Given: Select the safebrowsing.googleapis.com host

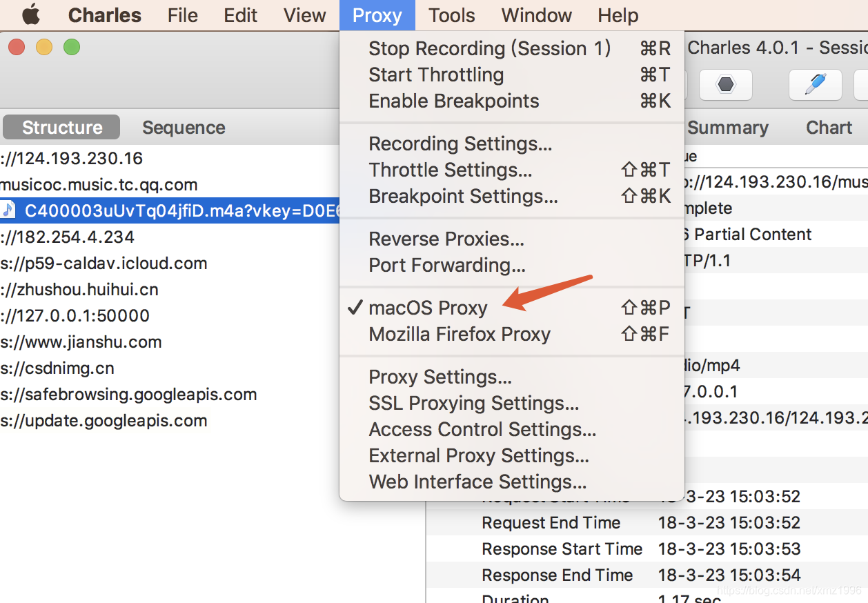Looking at the screenshot, I should [128, 394].
